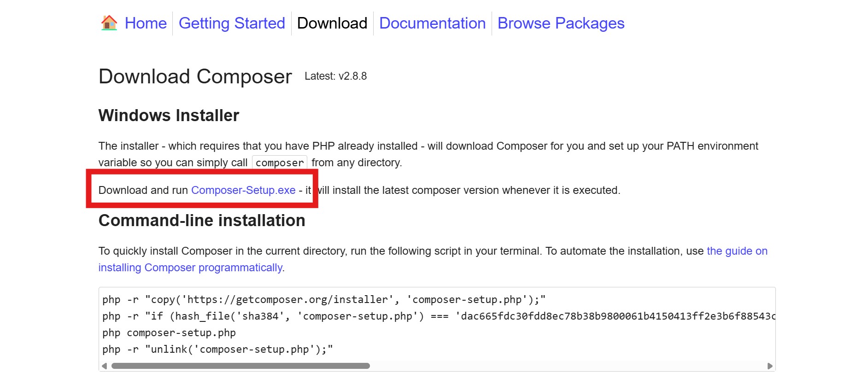Open the Documentation navigation link
868x373 pixels.
coord(432,23)
